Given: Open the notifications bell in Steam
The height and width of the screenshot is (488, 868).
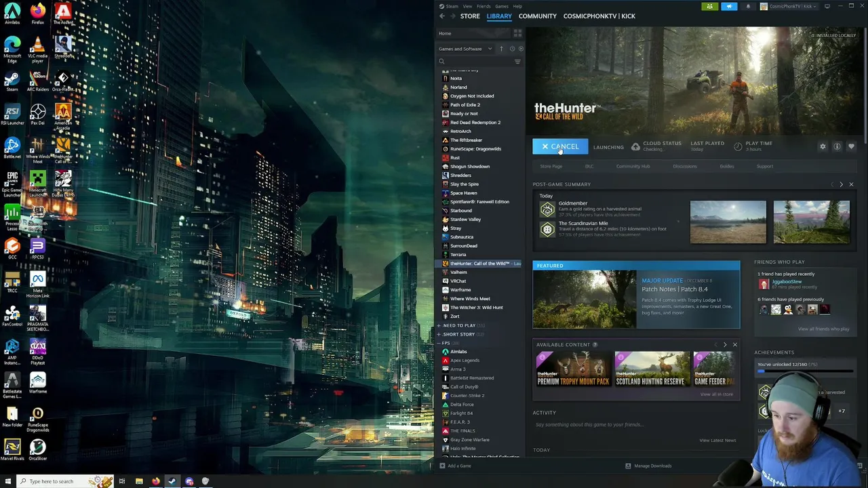Looking at the screenshot, I should (748, 6).
